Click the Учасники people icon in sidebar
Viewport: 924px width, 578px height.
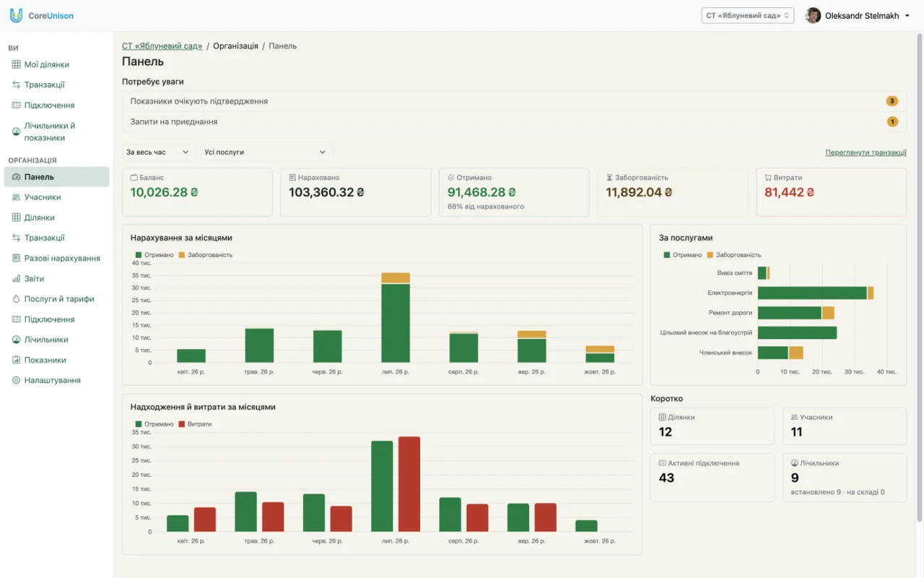17,197
